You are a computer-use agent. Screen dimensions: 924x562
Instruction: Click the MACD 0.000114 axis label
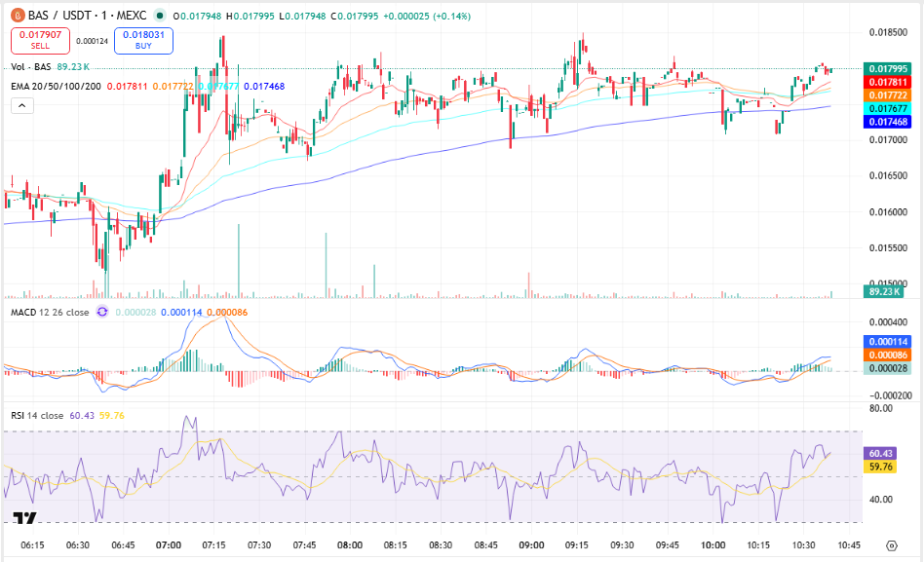tap(888, 342)
